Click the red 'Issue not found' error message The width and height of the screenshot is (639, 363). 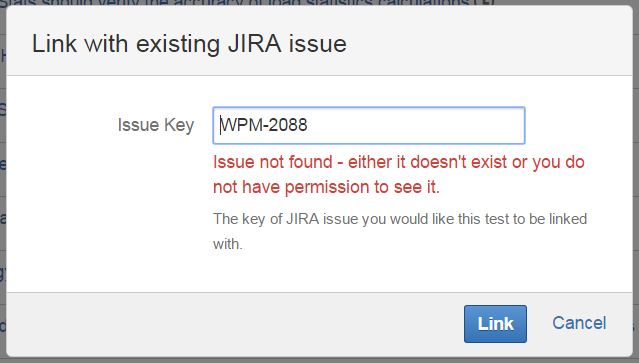coord(399,174)
